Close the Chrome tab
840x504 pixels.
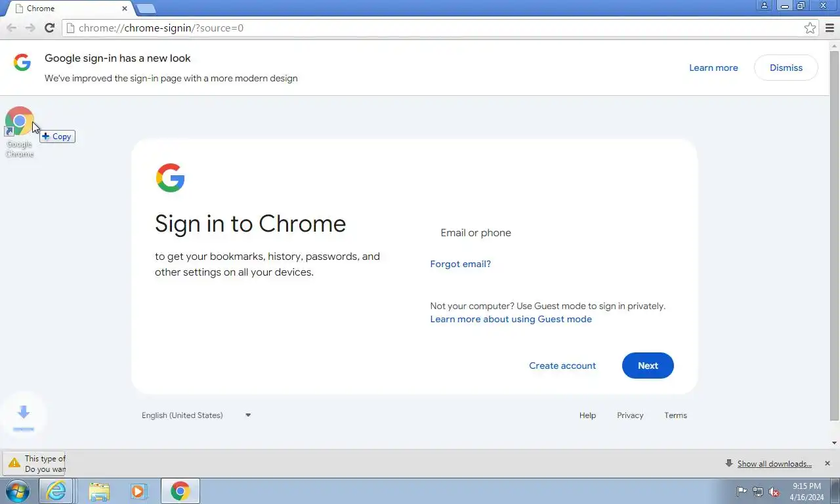(x=125, y=9)
